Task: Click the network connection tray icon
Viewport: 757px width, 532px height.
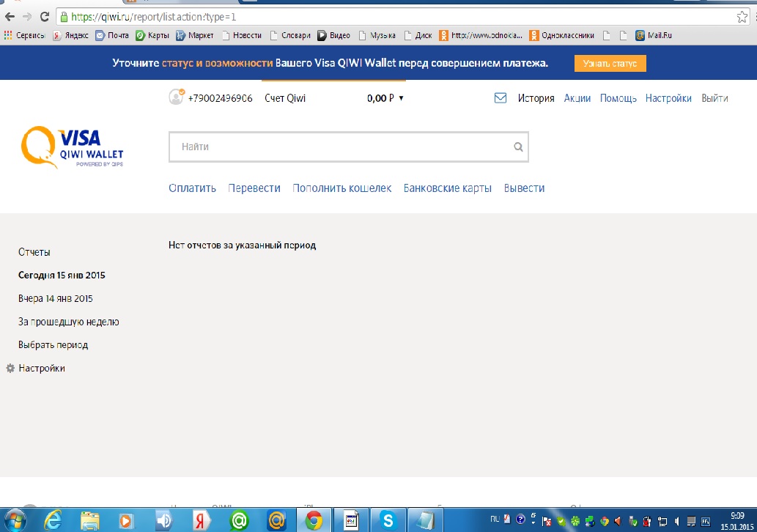Action: [662, 522]
